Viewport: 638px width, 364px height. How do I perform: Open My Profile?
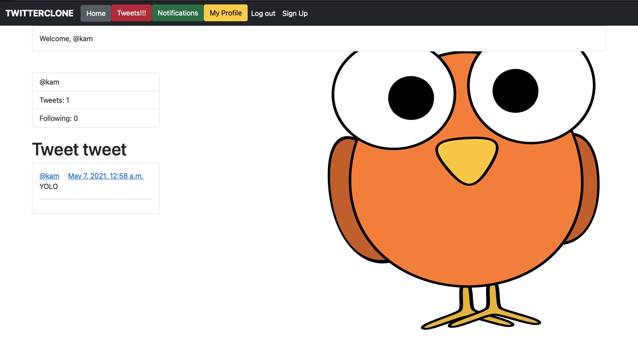[226, 13]
